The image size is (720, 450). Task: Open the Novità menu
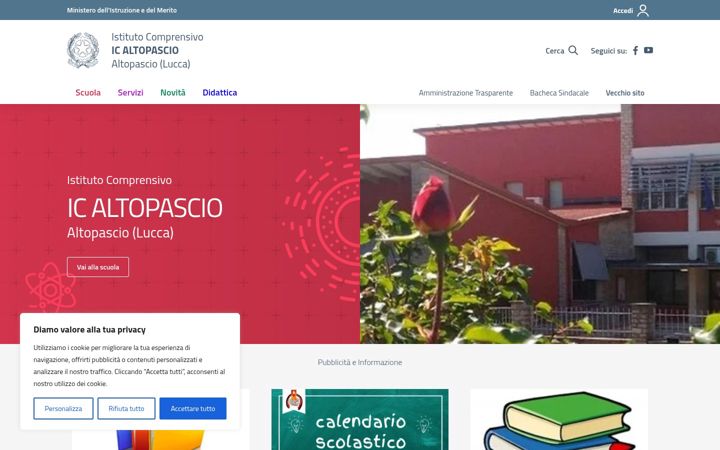point(173,92)
